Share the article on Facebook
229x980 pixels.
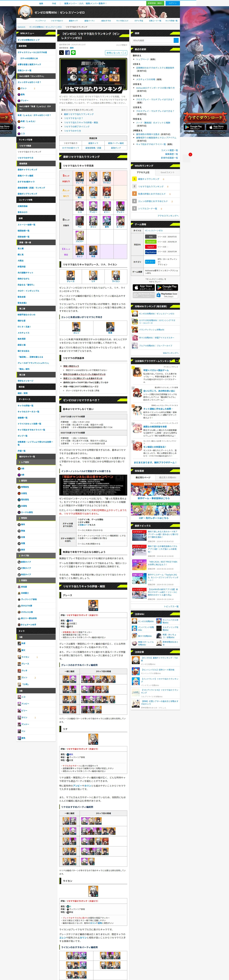67,52
